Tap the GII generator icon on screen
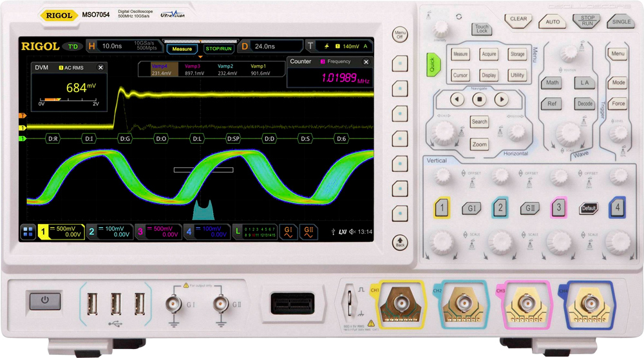This screenshot has height=358, width=644. [308, 232]
